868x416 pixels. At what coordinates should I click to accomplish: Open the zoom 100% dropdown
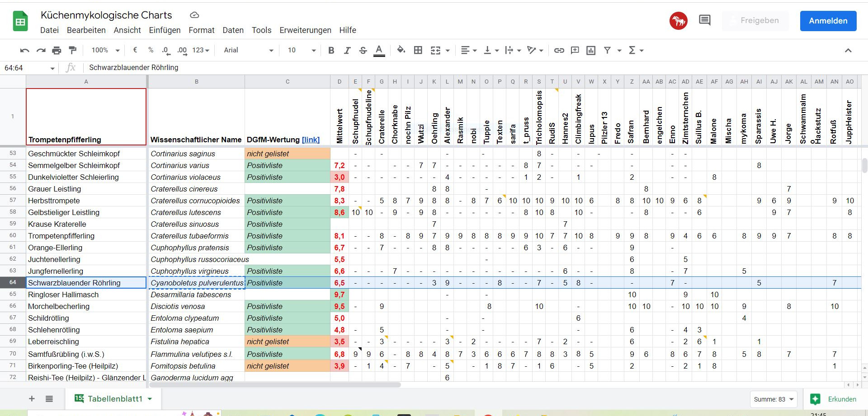coord(105,50)
